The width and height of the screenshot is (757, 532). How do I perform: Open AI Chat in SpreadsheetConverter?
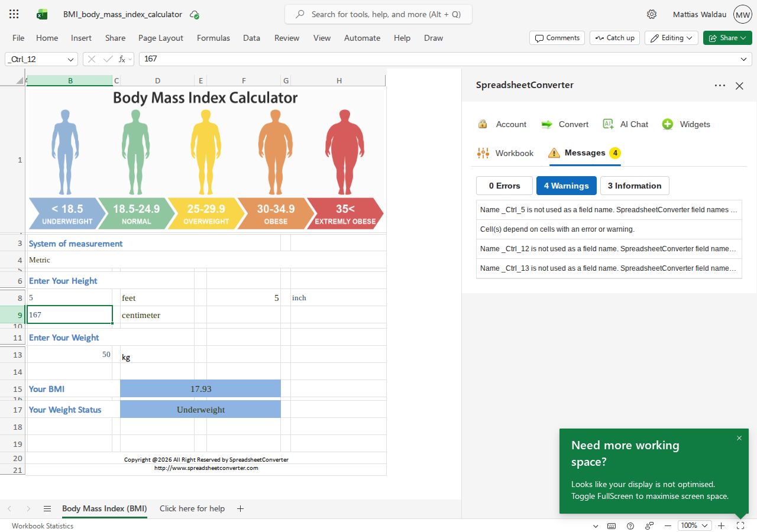click(x=625, y=124)
